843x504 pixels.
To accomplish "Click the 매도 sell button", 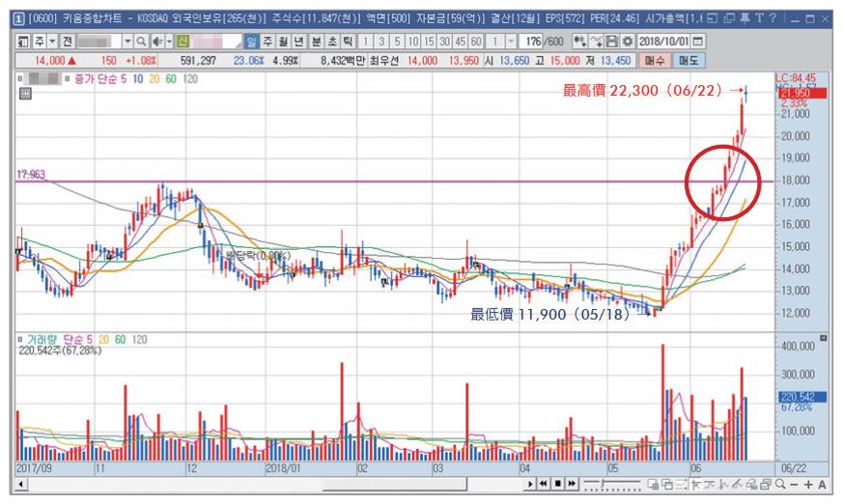I will coord(688,60).
